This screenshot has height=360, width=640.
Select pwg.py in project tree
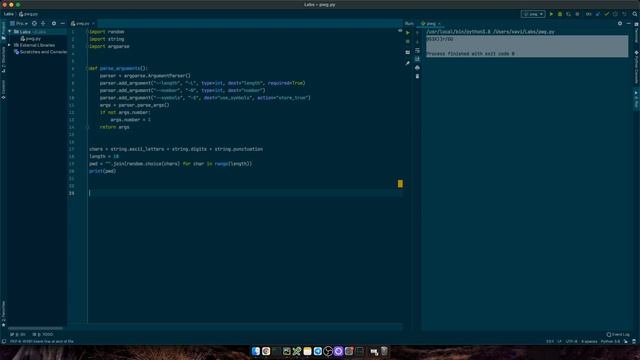[31, 38]
